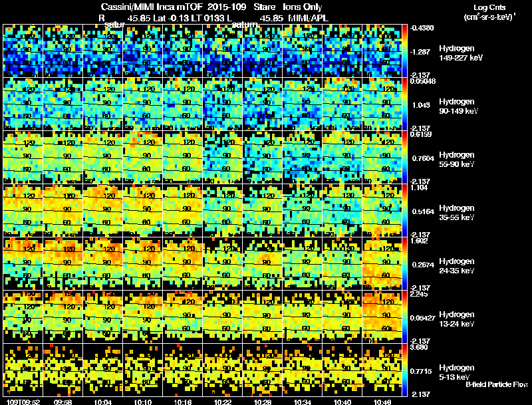Click the 10:22 time label
Screen dimensions: 532x405
click(x=223, y=402)
